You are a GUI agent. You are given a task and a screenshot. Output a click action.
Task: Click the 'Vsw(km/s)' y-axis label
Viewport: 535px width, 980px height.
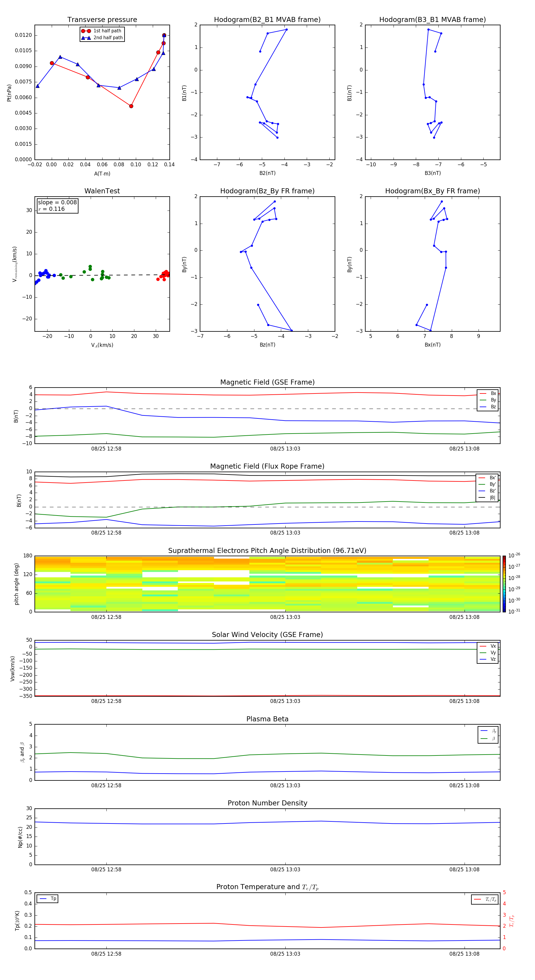click(12, 668)
